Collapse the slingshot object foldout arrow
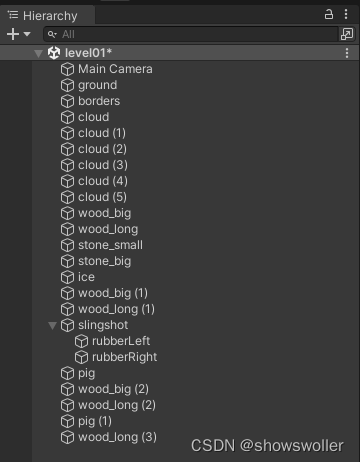This screenshot has height=462, width=360. (x=52, y=325)
